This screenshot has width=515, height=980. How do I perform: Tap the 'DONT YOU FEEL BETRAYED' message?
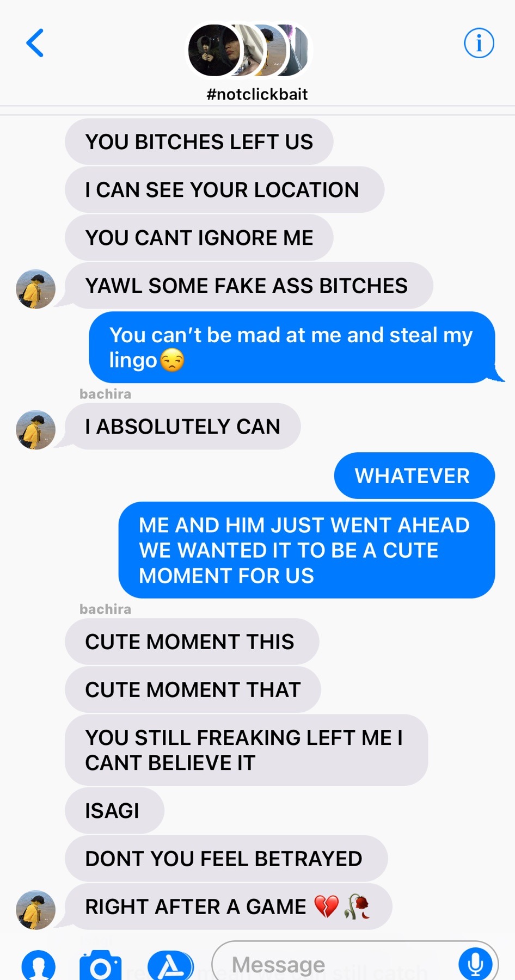226,858
